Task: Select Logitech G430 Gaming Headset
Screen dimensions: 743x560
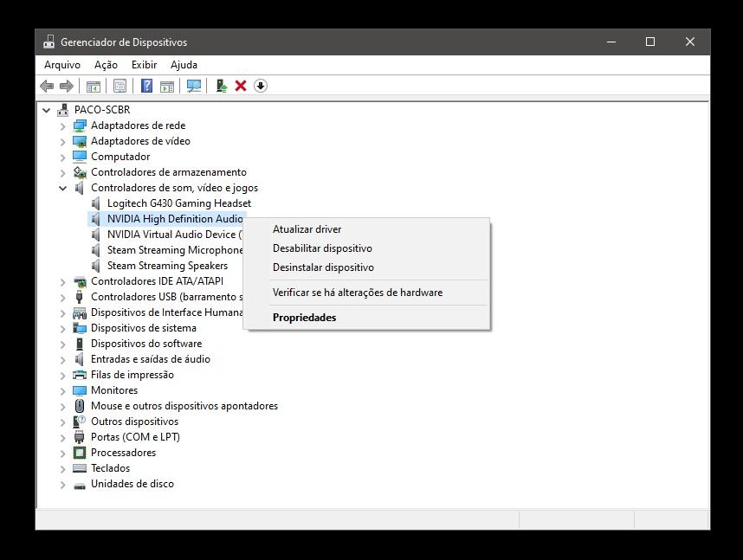Action: pyautogui.click(x=179, y=203)
